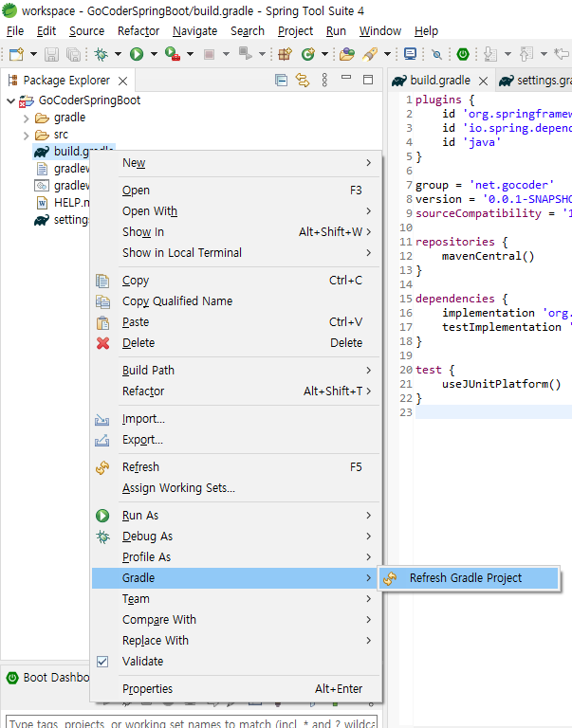Viewport: 572px width, 728px height.
Task: Click the green Run button in toolbar
Action: click(137, 54)
